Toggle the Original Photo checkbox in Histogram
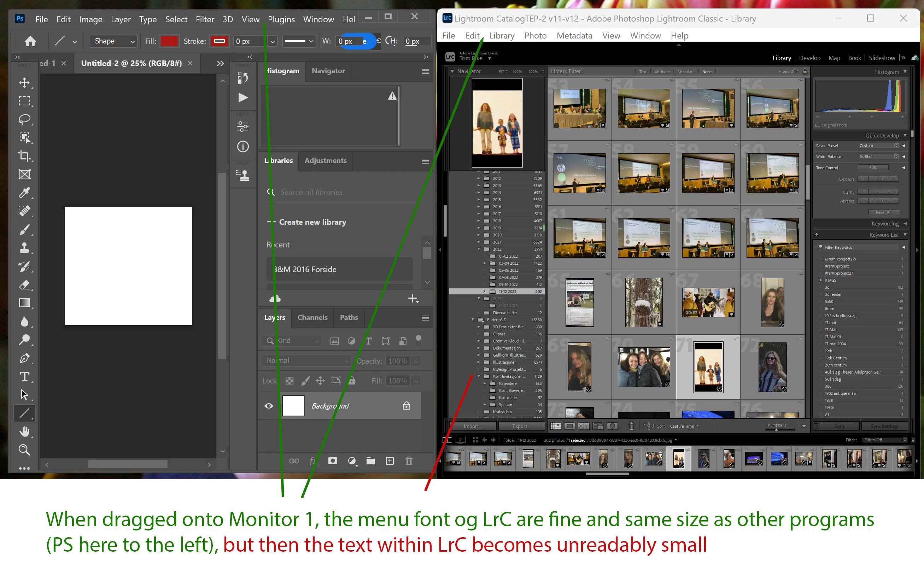 818,125
